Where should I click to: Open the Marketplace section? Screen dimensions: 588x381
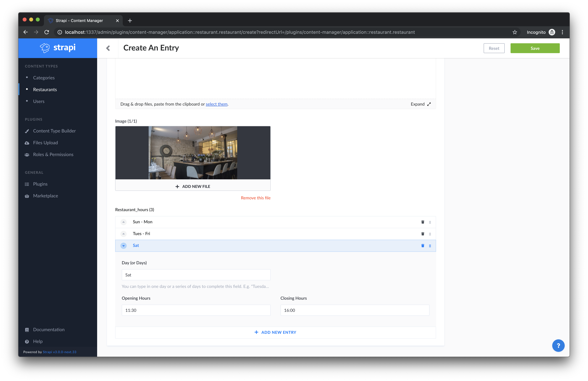click(x=45, y=196)
